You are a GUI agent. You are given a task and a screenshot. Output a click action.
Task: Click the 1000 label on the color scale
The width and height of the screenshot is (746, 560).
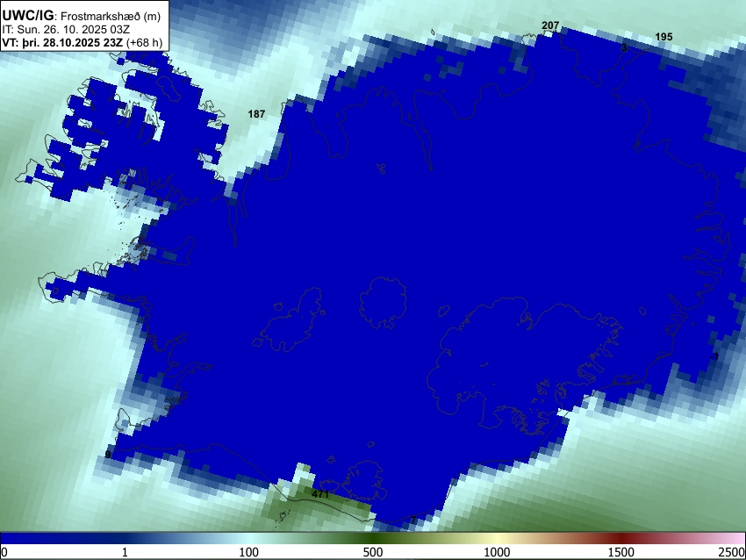[x=497, y=552]
